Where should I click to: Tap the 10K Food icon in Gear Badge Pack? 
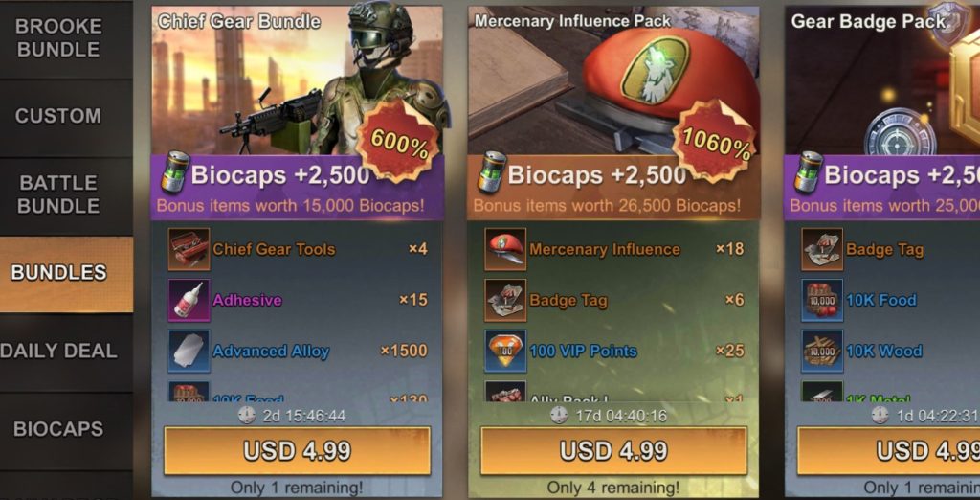(x=822, y=301)
